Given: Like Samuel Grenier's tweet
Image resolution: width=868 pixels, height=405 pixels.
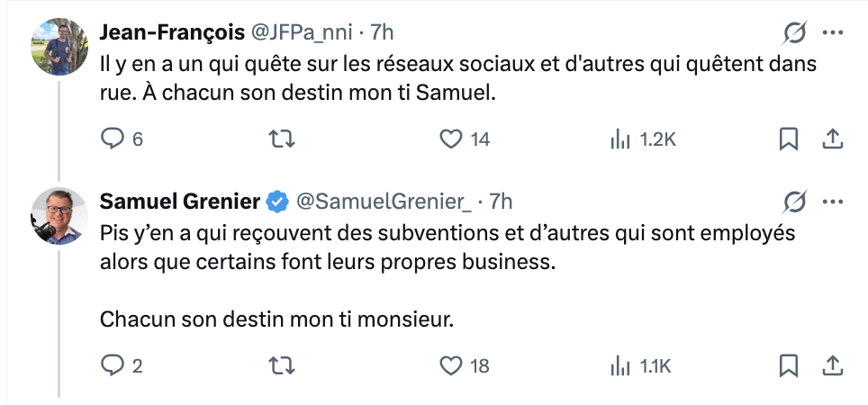Looking at the screenshot, I should (x=450, y=365).
